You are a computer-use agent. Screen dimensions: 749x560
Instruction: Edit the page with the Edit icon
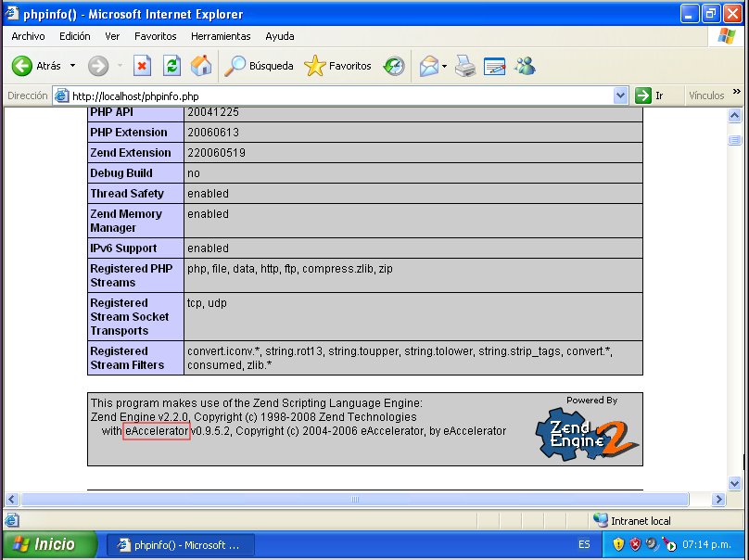pyautogui.click(x=494, y=66)
